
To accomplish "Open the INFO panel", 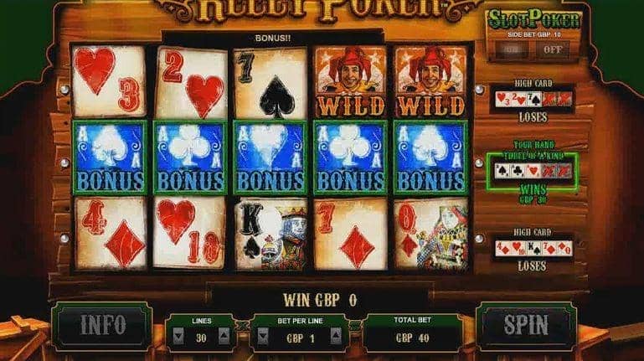I will (103, 326).
